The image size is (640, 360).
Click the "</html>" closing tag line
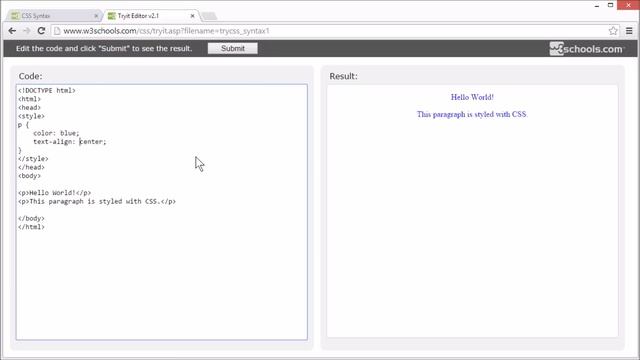pos(31,227)
